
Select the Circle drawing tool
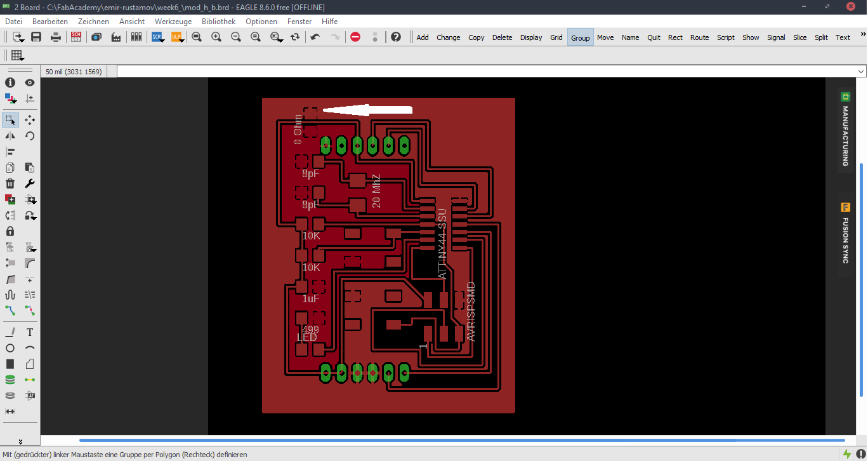(10, 348)
